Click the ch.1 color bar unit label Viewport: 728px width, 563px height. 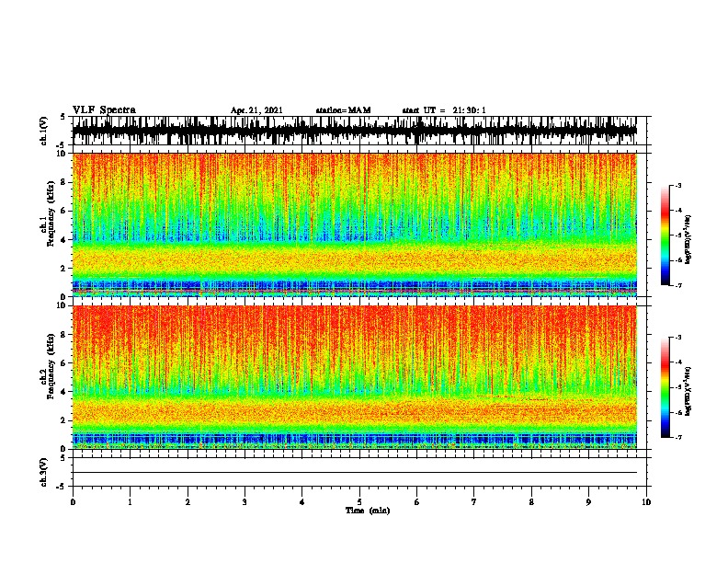tap(688, 239)
